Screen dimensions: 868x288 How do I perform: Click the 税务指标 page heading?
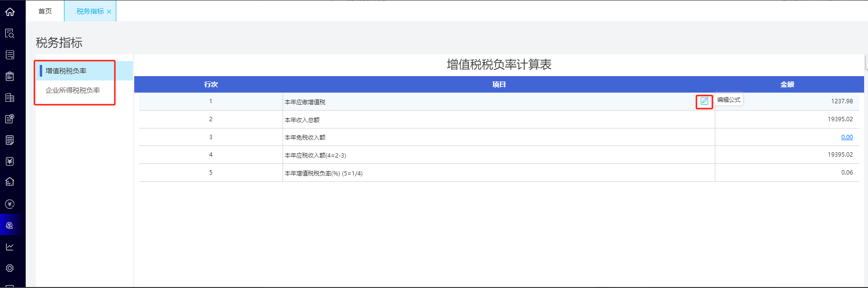click(59, 43)
